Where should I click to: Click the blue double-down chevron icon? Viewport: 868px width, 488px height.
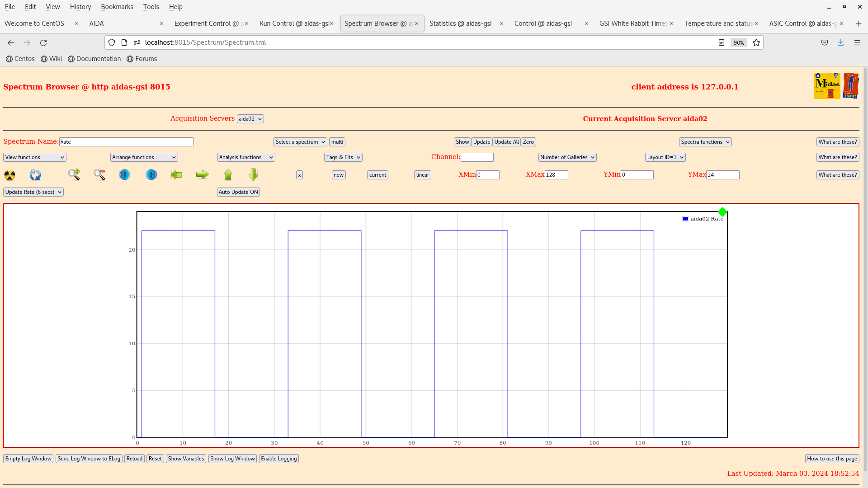point(125,174)
